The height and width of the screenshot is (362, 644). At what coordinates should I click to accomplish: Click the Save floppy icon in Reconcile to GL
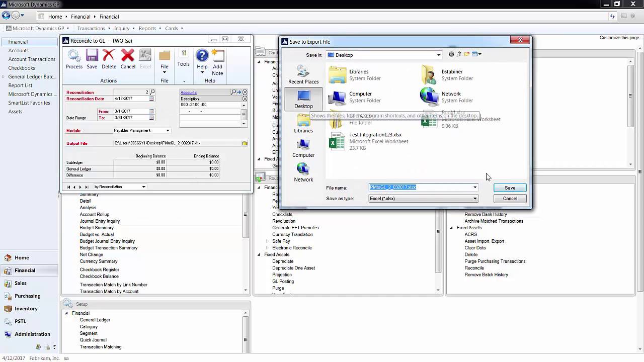coord(92,59)
